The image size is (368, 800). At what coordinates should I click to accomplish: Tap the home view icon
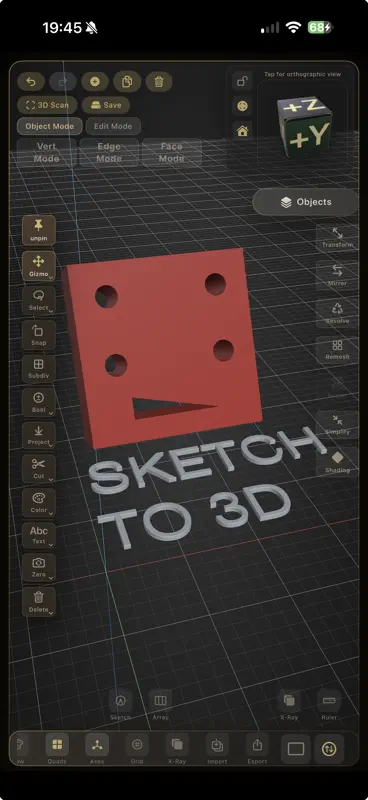click(x=242, y=131)
